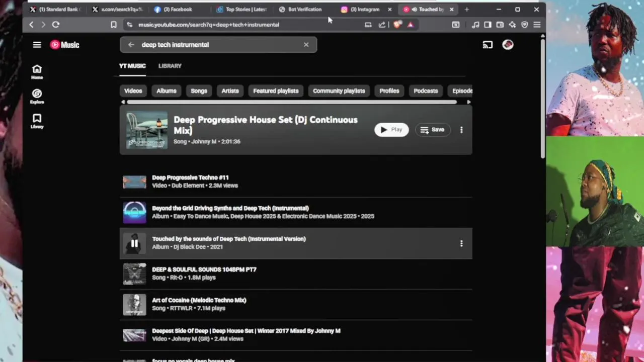Clear the search box with X
This screenshot has height=362, width=644.
click(306, 45)
